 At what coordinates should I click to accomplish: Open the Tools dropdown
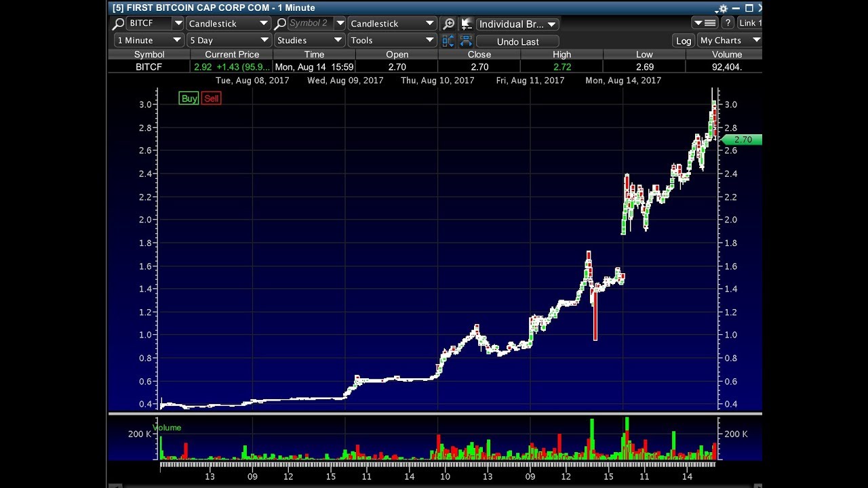click(x=392, y=40)
